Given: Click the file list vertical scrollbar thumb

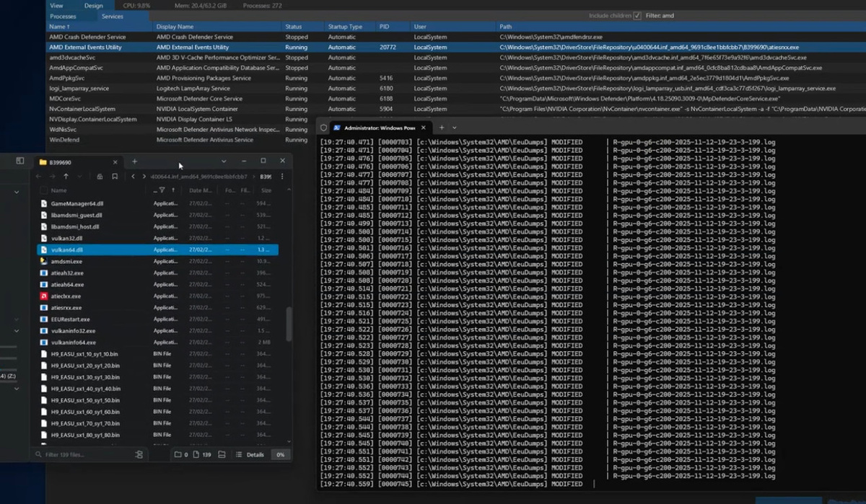Looking at the screenshot, I should tap(288, 324).
